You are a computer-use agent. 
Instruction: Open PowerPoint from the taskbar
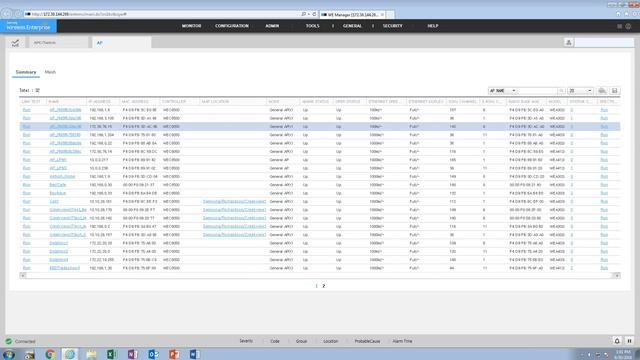174,354
